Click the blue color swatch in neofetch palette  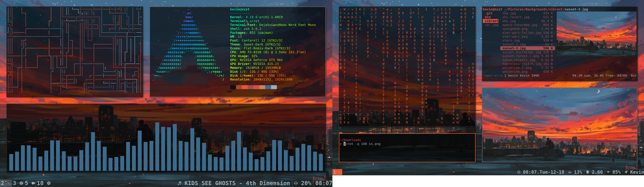point(268,87)
